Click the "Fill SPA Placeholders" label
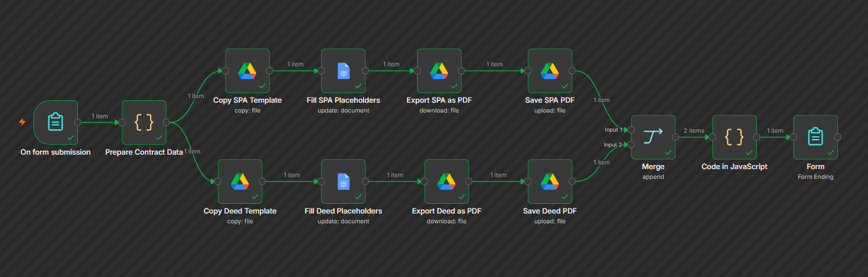This screenshot has width=868, height=277. click(x=343, y=100)
